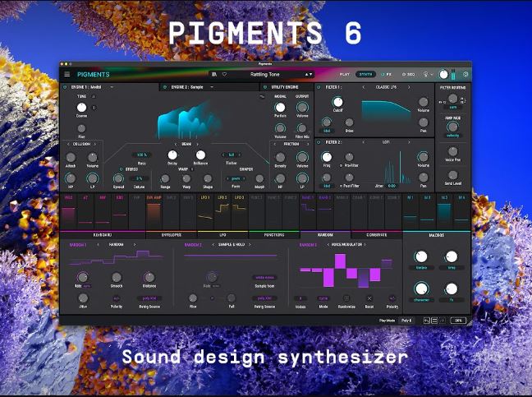Click the Filter 1 Cutoff knob
532x397 pixels.
[337, 102]
